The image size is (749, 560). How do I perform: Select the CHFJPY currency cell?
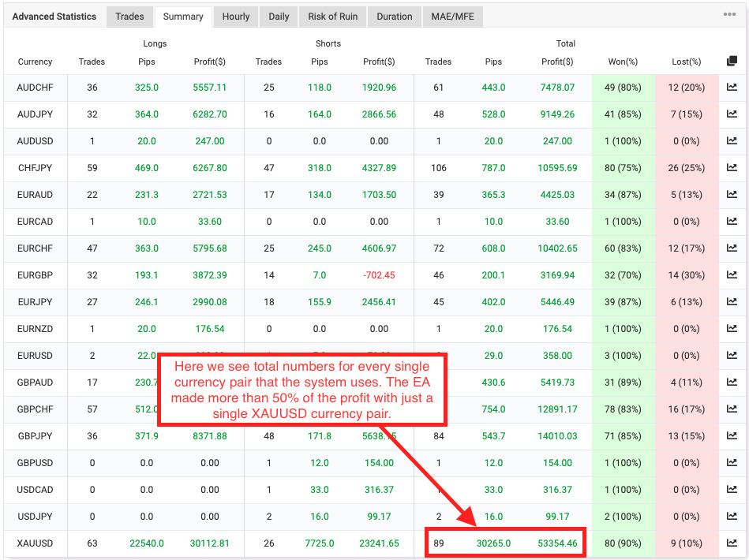35,167
